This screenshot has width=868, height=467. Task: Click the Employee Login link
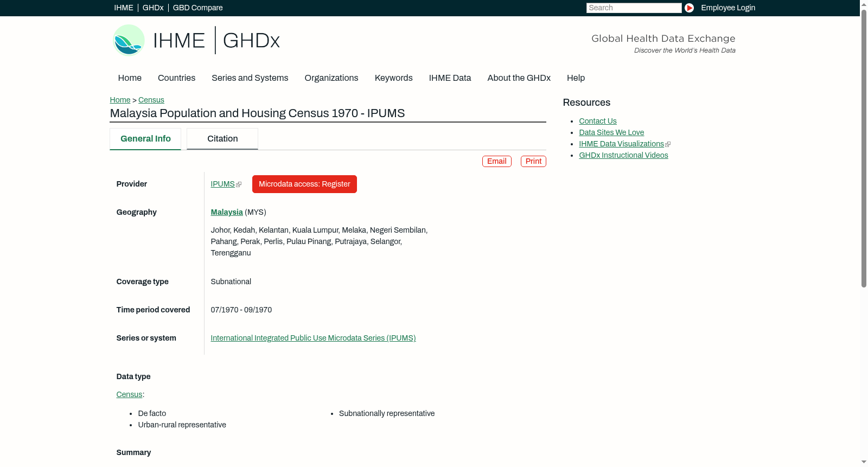coord(728,8)
